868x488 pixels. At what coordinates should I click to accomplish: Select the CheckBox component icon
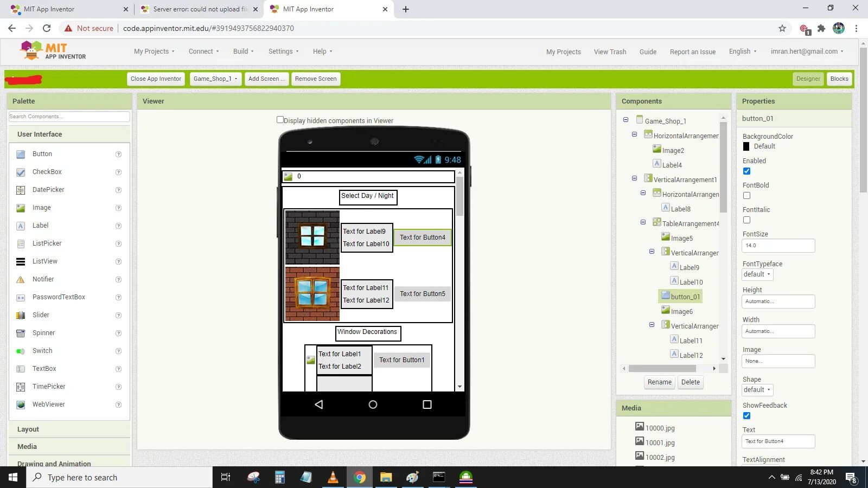tap(20, 172)
